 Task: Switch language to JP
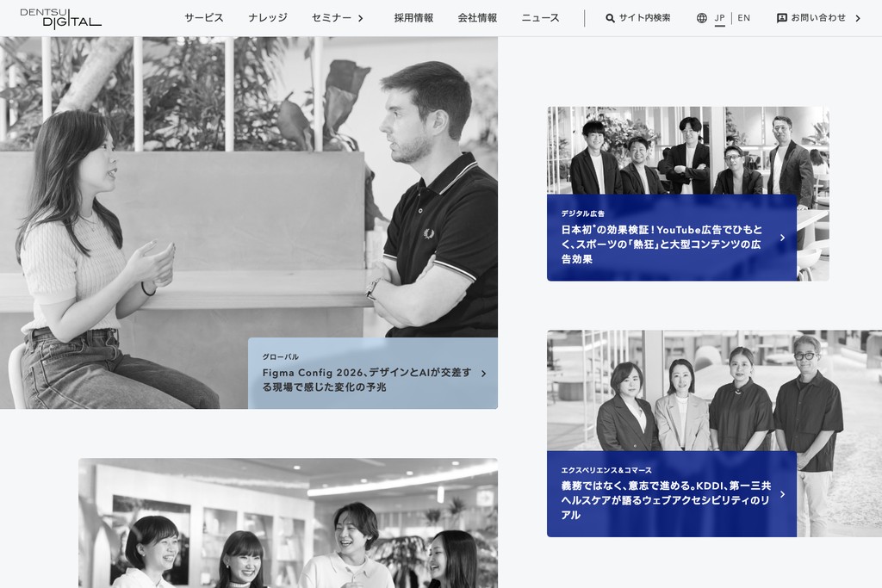coord(719,18)
